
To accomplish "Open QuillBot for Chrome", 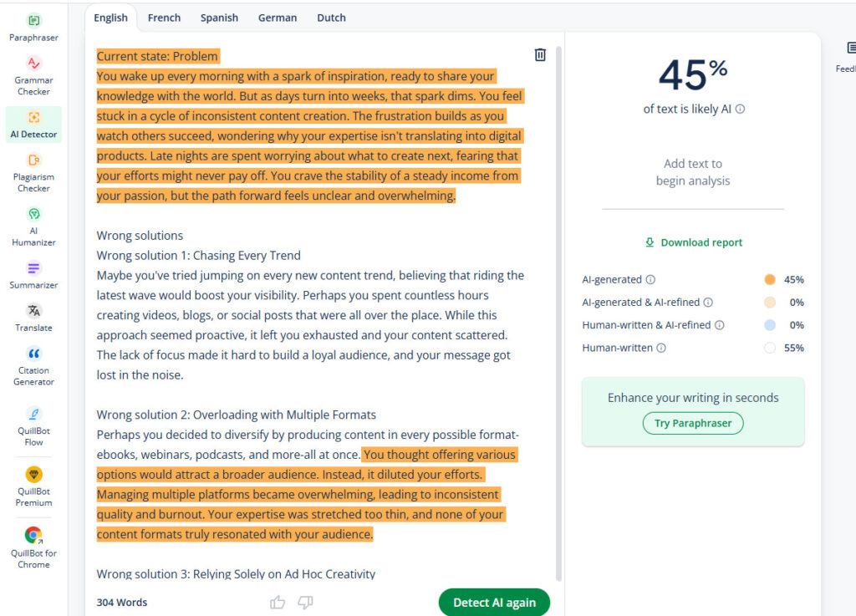I will pos(33,547).
